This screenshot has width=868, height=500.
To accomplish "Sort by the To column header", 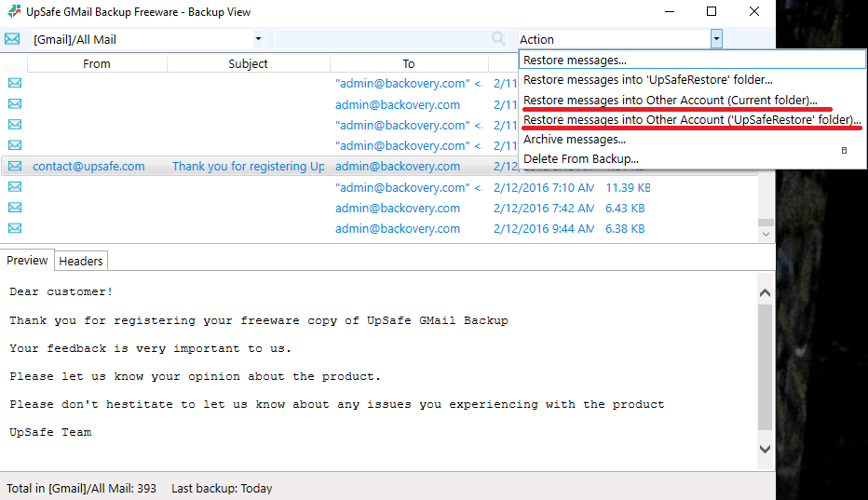I will (409, 63).
